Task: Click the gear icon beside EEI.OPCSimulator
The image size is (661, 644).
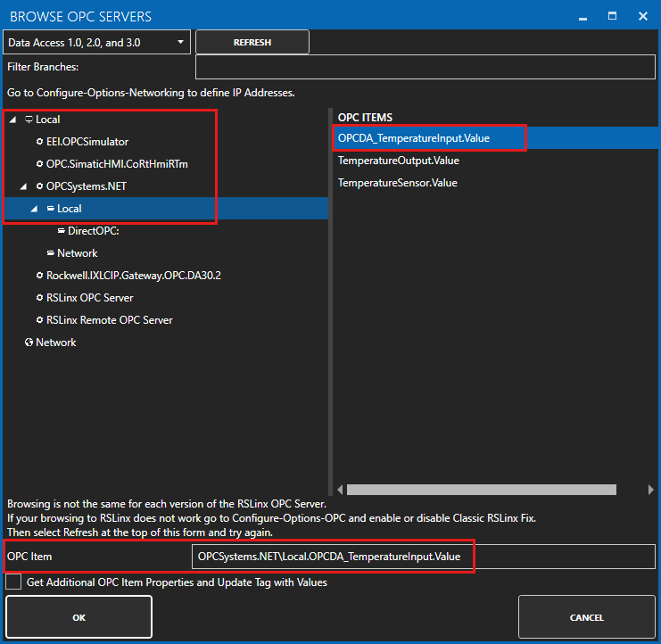Action: pyautogui.click(x=39, y=142)
